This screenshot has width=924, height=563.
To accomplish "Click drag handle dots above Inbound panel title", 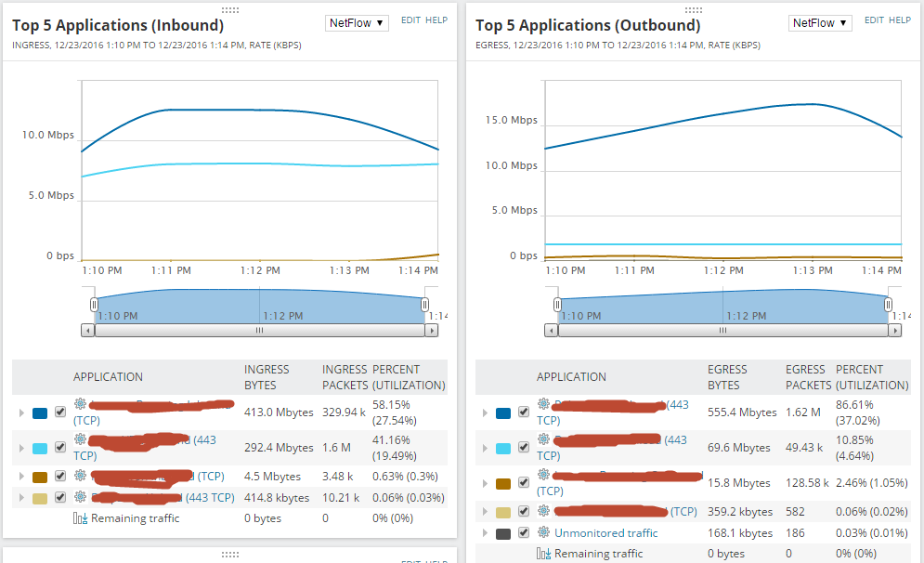I will coord(229,10).
